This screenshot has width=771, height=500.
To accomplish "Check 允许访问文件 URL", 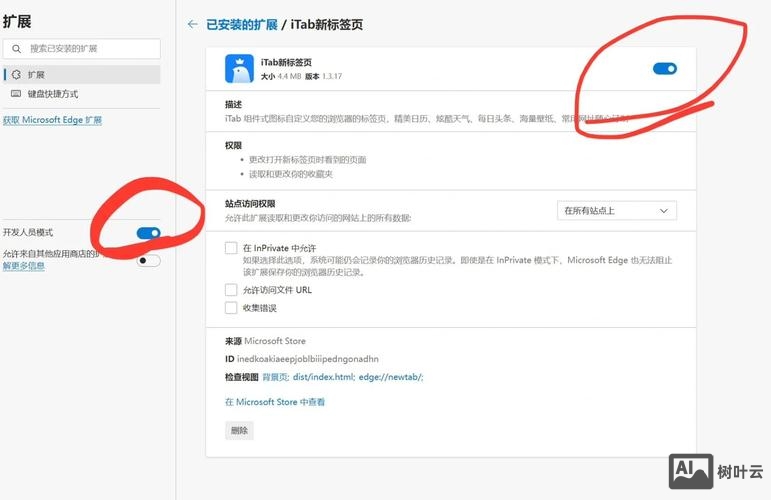I will [231, 290].
